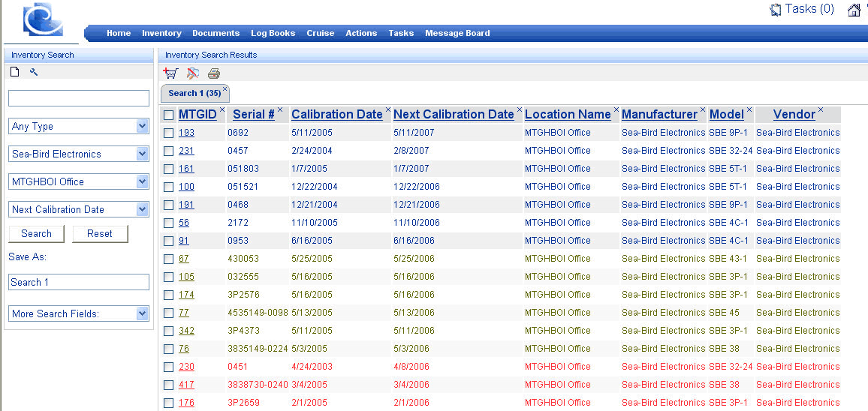The image size is (868, 411).
Task: Open the Log Books menu
Action: pyautogui.click(x=273, y=33)
